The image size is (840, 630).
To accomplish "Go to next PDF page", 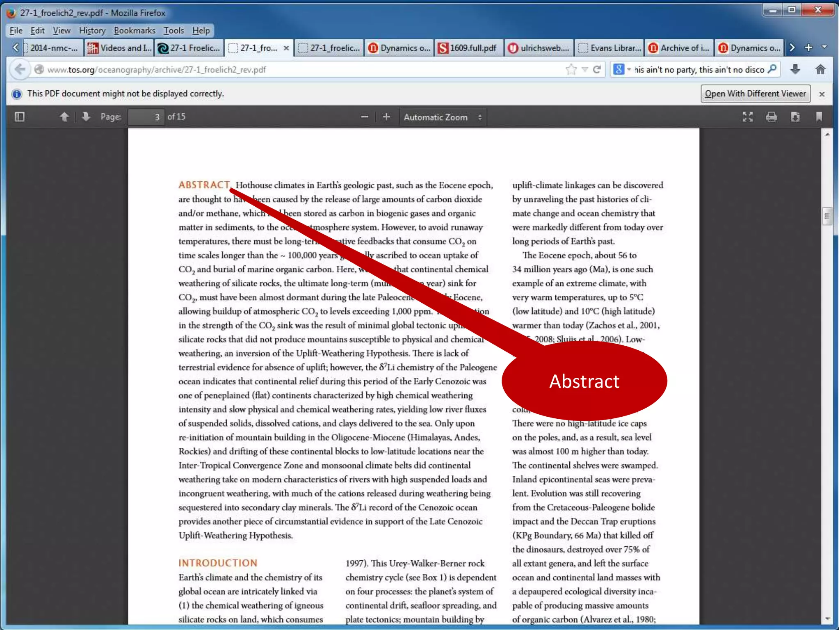I will coord(86,117).
